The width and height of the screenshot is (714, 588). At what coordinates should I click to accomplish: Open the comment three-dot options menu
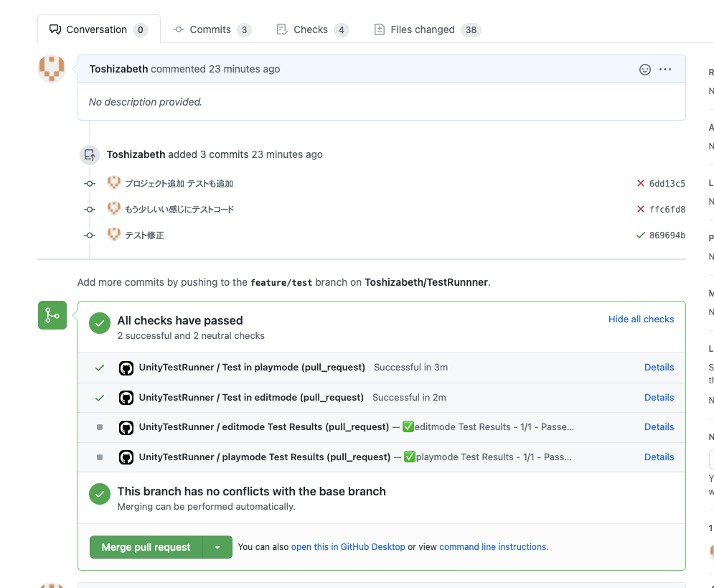[x=665, y=70]
